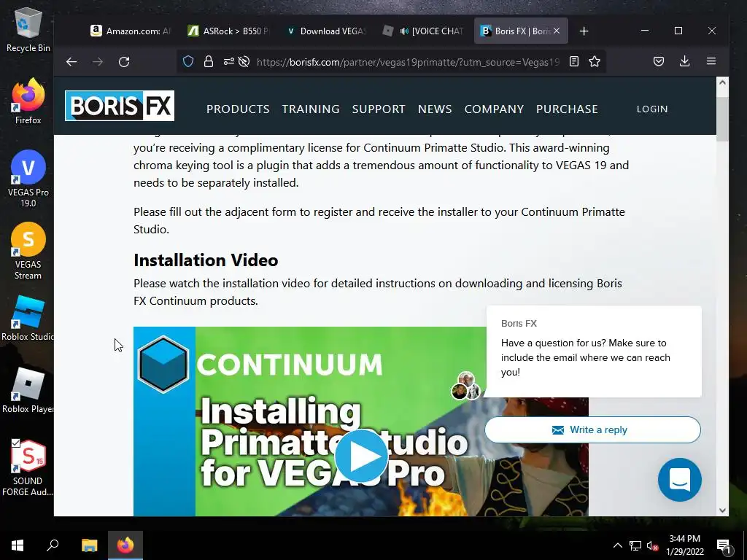Screen dimensions: 747x560
Task: Reload the Boris FX page
Action: click(124, 62)
